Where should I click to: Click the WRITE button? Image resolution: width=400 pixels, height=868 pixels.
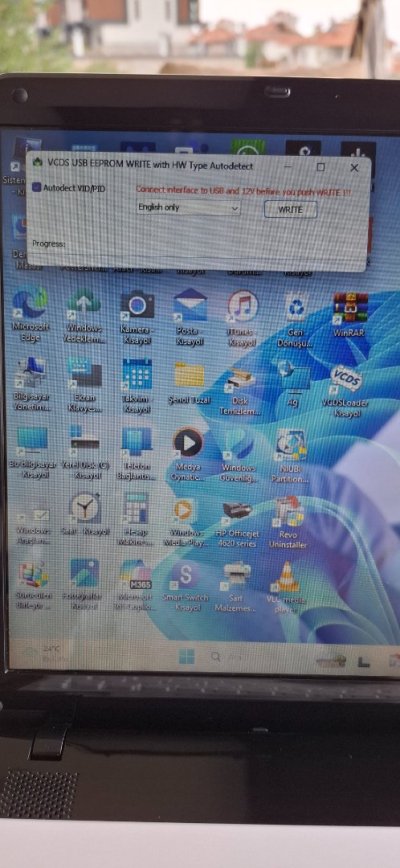290,209
